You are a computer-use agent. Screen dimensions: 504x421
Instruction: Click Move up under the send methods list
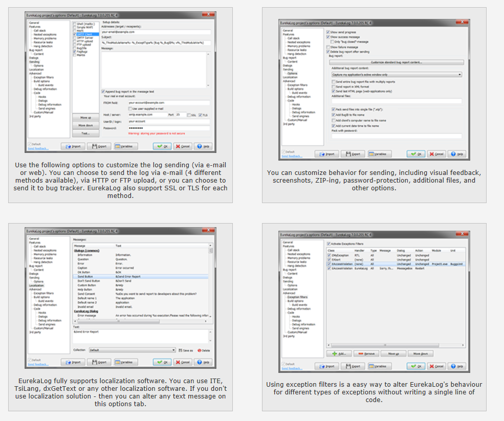(x=85, y=118)
